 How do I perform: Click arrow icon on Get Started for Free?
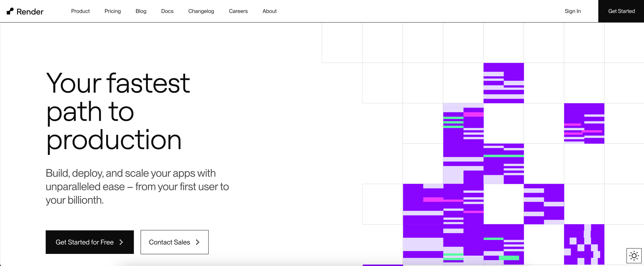point(121,242)
